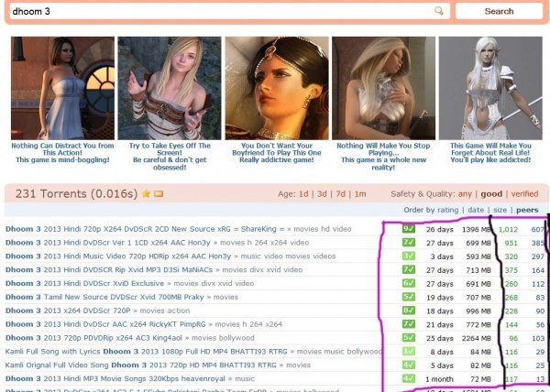Click verified badge 7 on the 699 MB row

coord(409,243)
